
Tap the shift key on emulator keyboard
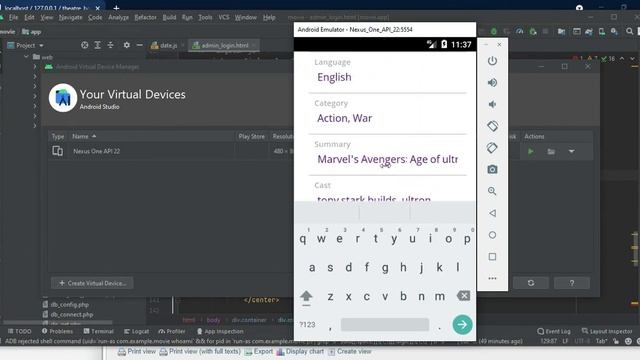click(306, 297)
